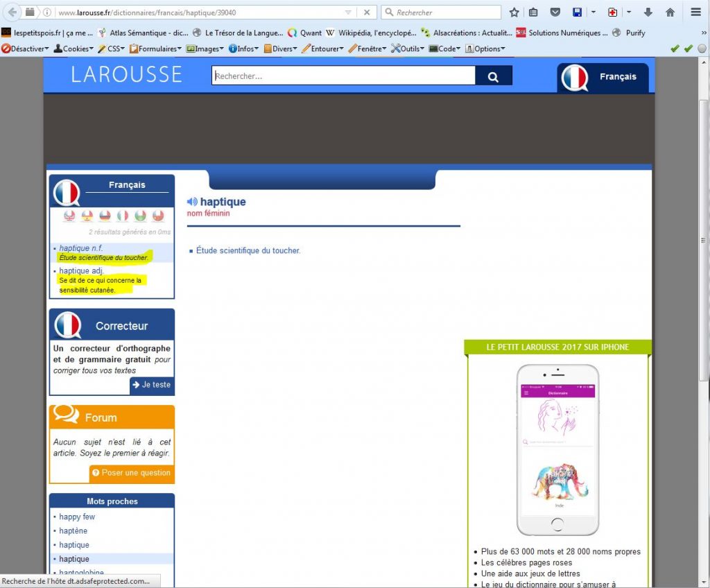Click magnifier icon in Firefox search box

pos(389,12)
